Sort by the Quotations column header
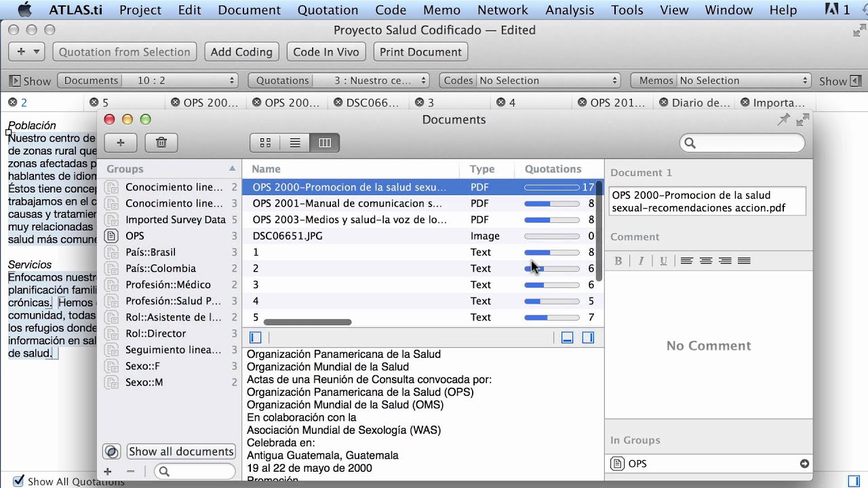Screen dimensions: 868x488 click(553, 169)
